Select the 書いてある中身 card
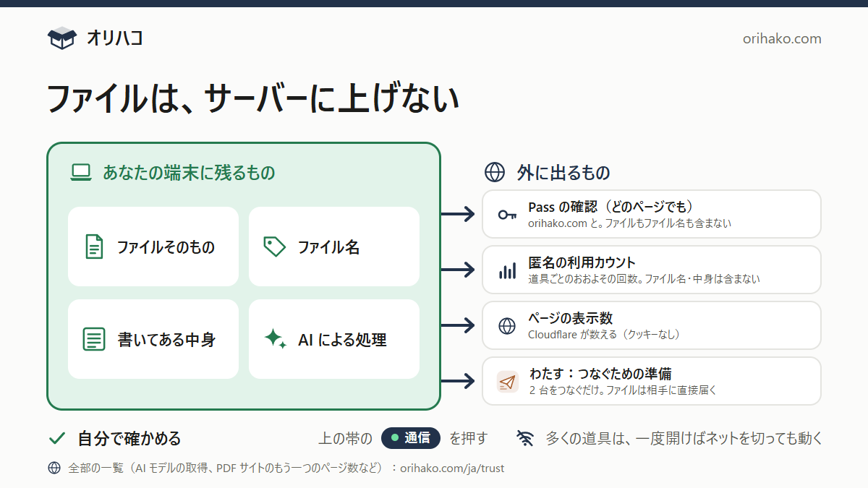The height and width of the screenshot is (488, 868). [153, 339]
